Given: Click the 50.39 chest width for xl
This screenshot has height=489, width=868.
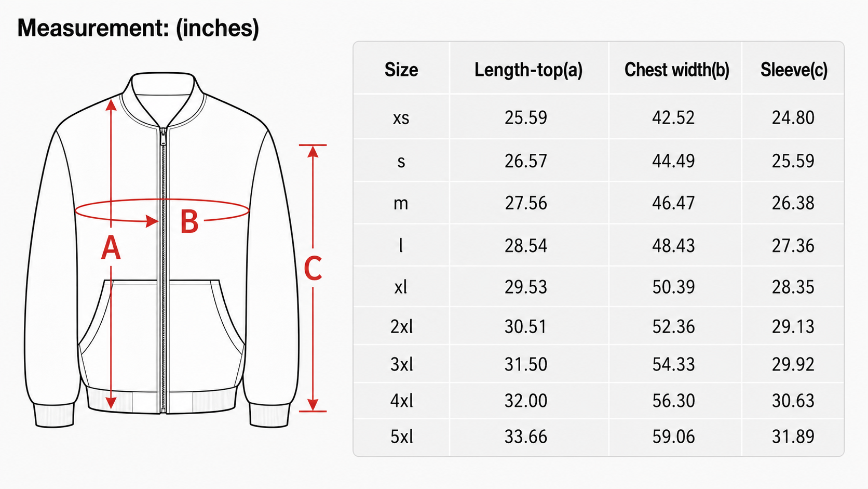Looking at the screenshot, I should click(x=673, y=287).
